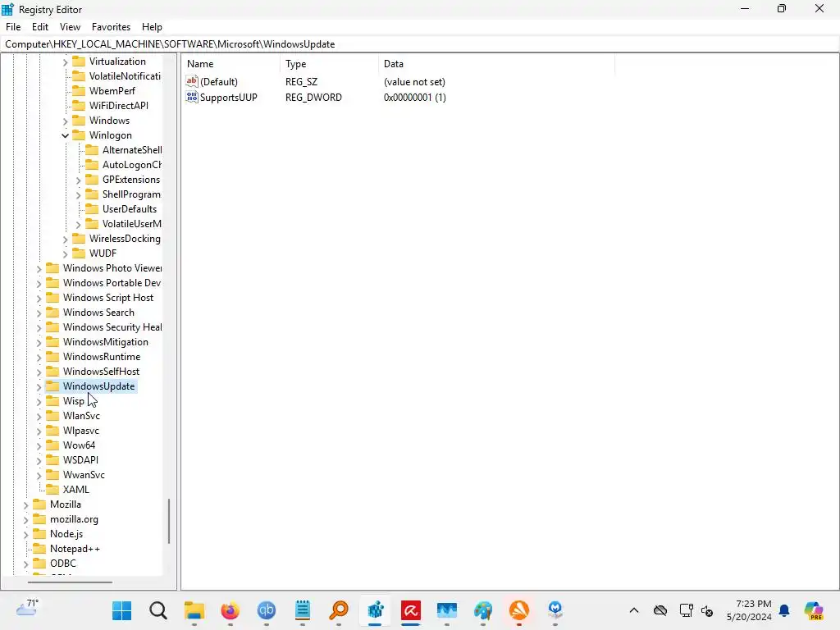
Task: Select the SupportsUUP value name
Action: point(229,98)
